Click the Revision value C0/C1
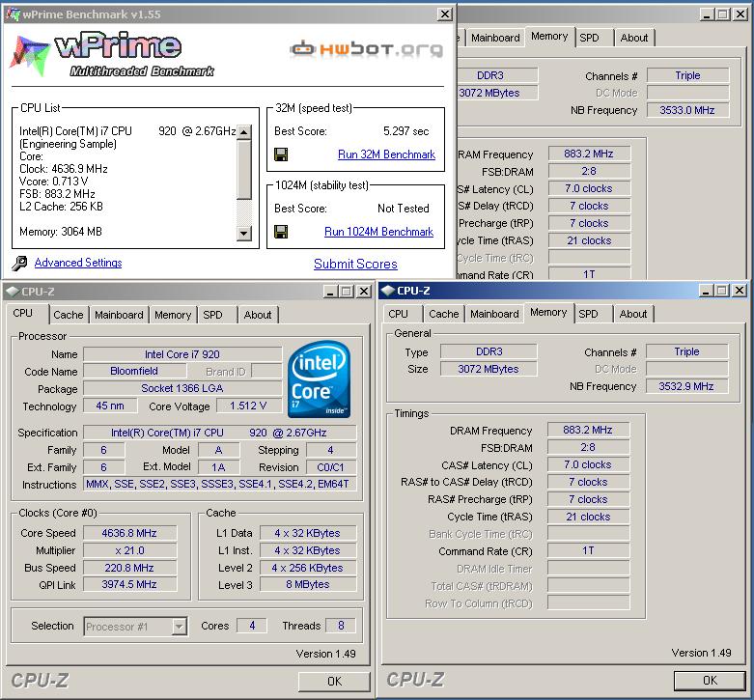 330,467
